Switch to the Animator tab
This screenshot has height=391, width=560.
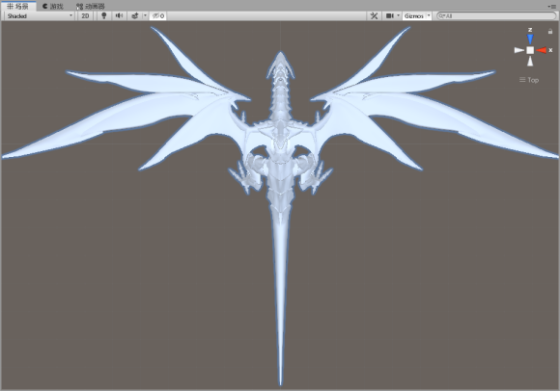(x=90, y=6)
